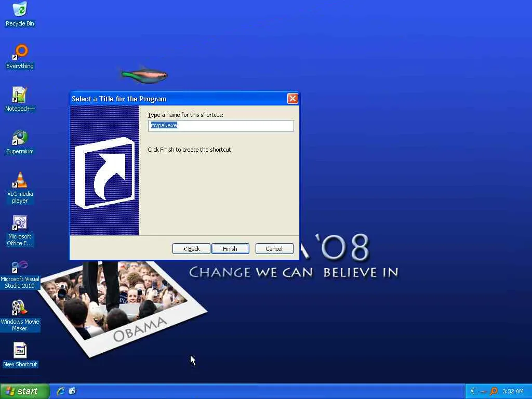Open the orange Everything tray icon
The height and width of the screenshot is (399, 532).
pyautogui.click(x=494, y=391)
